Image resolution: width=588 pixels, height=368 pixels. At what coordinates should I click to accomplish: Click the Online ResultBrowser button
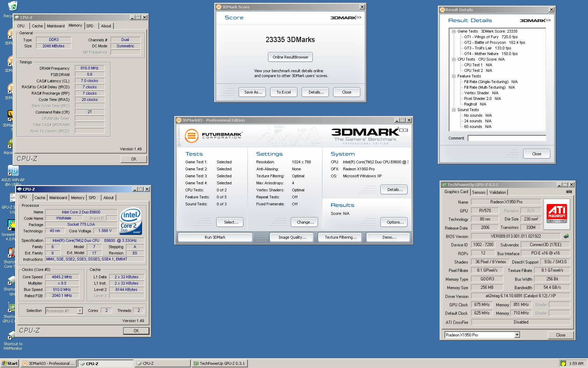coord(290,57)
